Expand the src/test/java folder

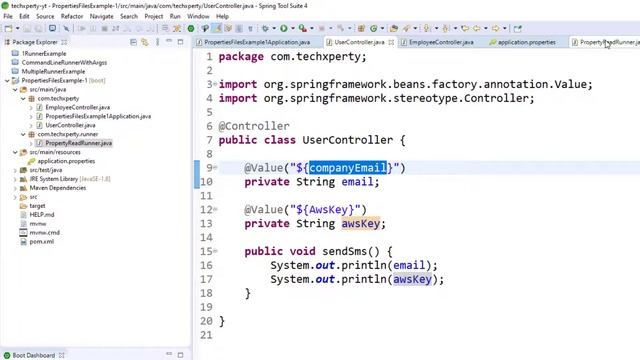[x=15, y=170]
